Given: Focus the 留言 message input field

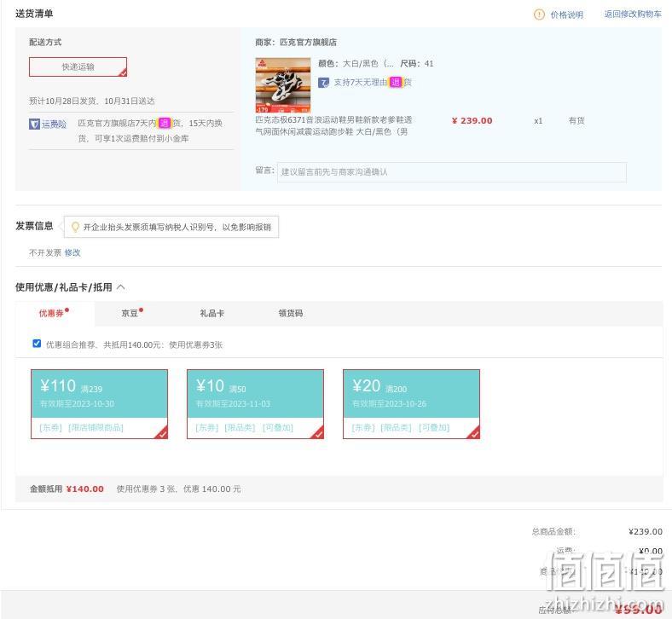Looking at the screenshot, I should (x=452, y=172).
